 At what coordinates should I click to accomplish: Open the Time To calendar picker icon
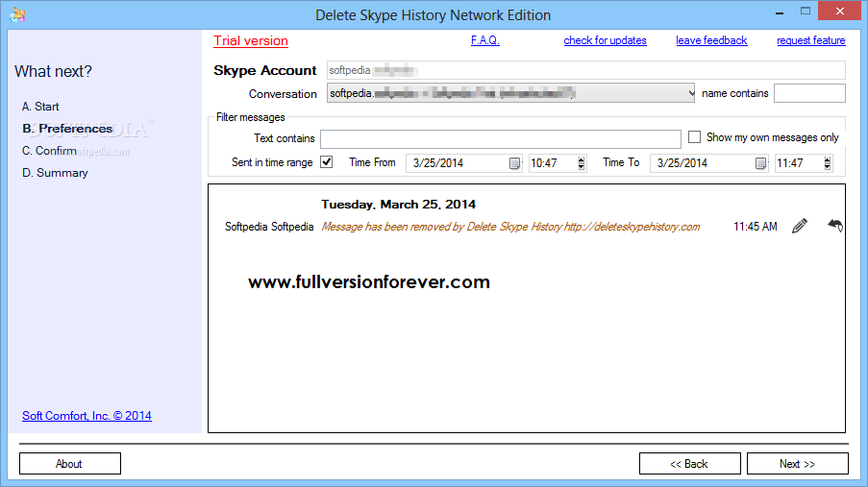click(760, 163)
